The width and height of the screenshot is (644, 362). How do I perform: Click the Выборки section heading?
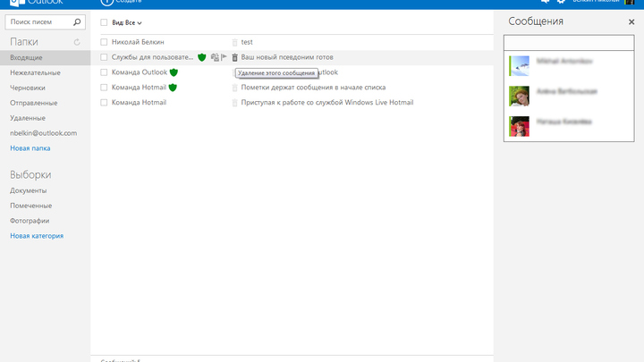coord(30,175)
